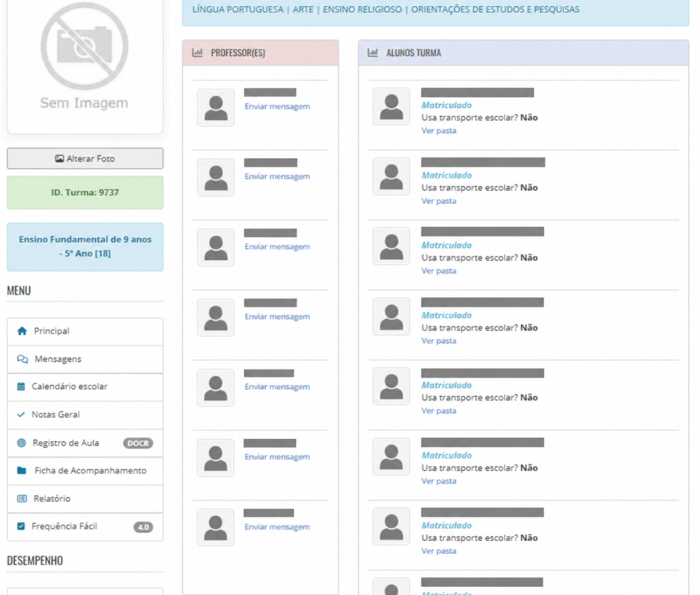700x595 pixels.
Task: Open Ver pasta for the third student
Action: pyautogui.click(x=439, y=271)
